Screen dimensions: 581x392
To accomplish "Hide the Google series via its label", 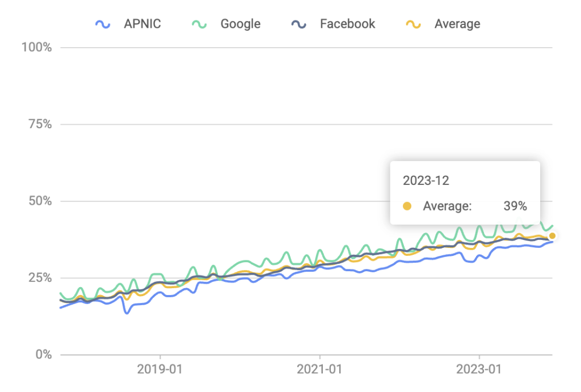I will click(241, 24).
